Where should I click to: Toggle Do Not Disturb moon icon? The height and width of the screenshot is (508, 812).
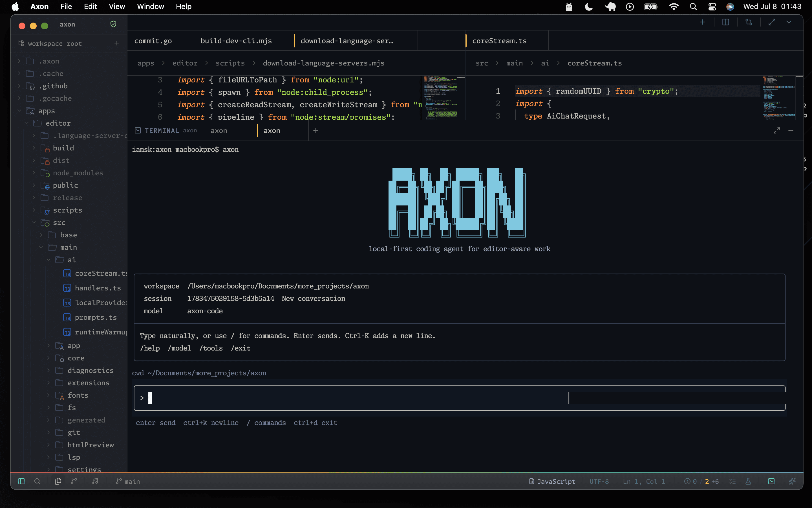point(588,7)
